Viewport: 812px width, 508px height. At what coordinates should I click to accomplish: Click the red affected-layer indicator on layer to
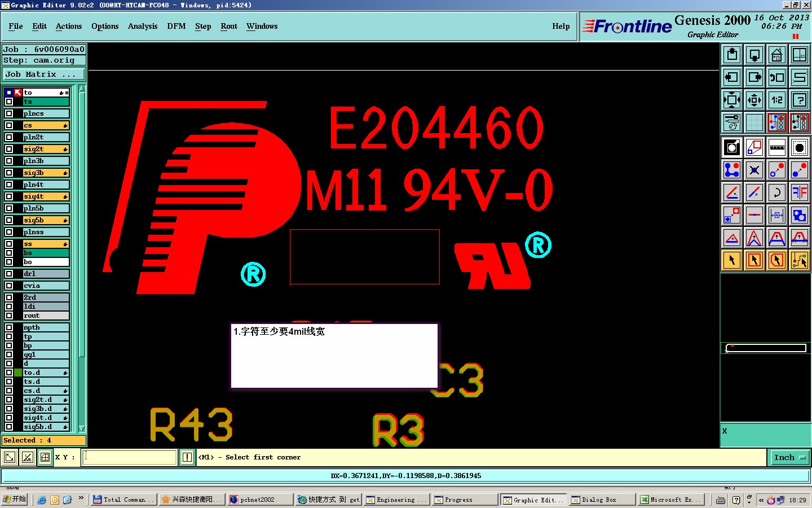coord(18,92)
